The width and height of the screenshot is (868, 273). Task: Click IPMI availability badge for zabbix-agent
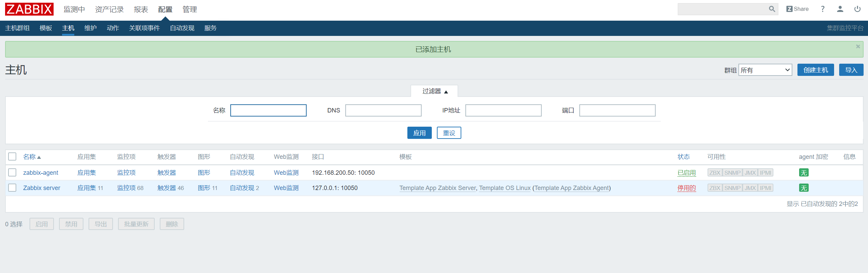click(x=766, y=173)
